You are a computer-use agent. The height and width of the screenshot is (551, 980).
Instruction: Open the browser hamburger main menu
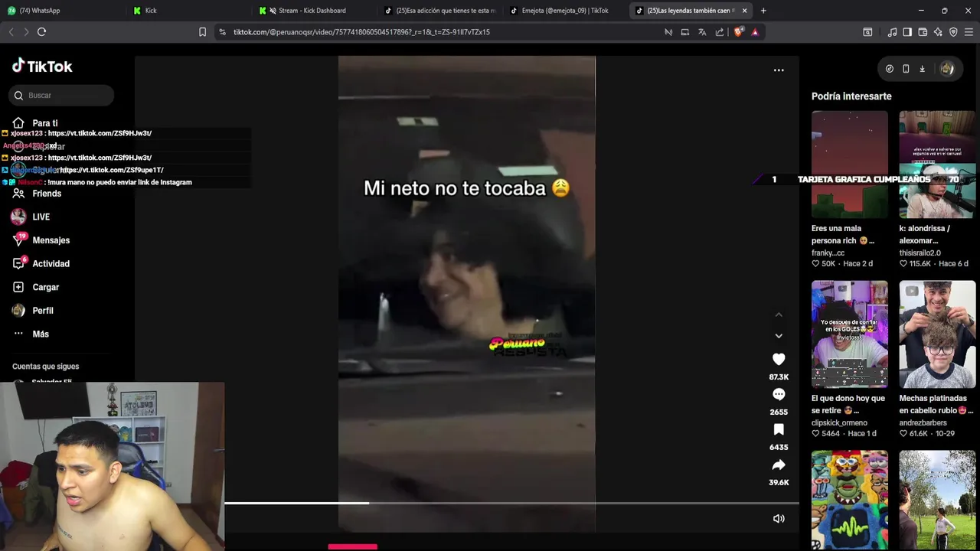coord(969,32)
